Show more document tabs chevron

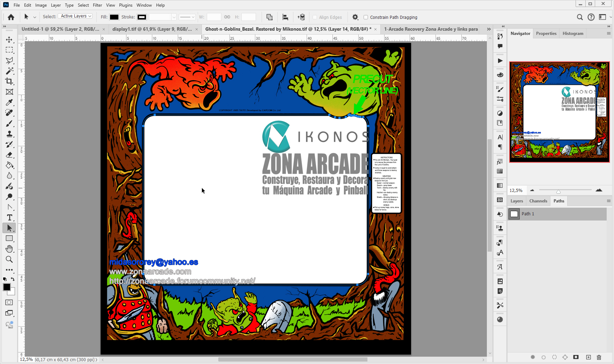pos(489,29)
